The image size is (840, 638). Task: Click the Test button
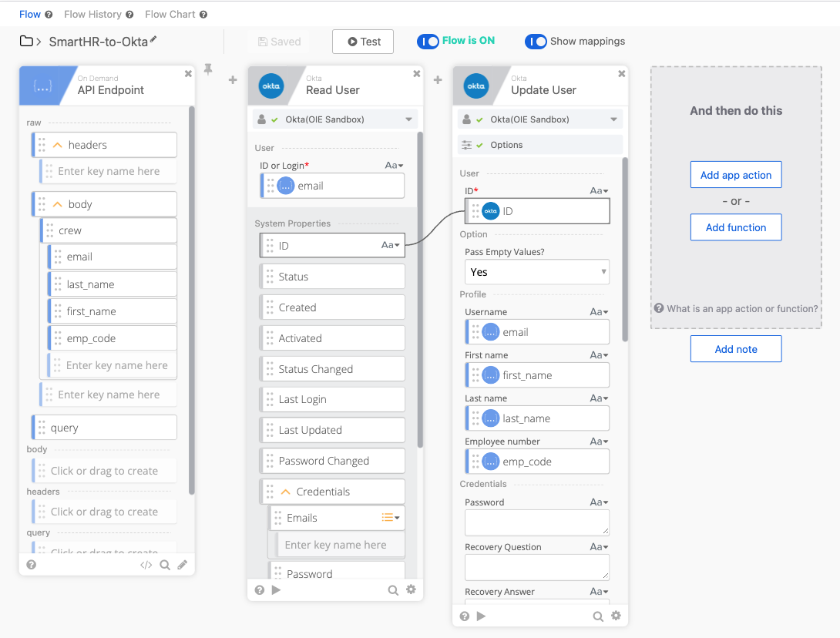pyautogui.click(x=363, y=42)
